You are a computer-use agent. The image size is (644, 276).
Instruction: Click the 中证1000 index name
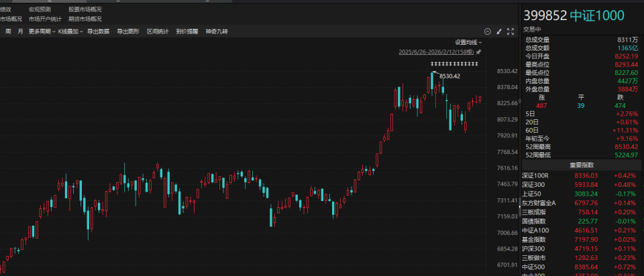point(597,16)
